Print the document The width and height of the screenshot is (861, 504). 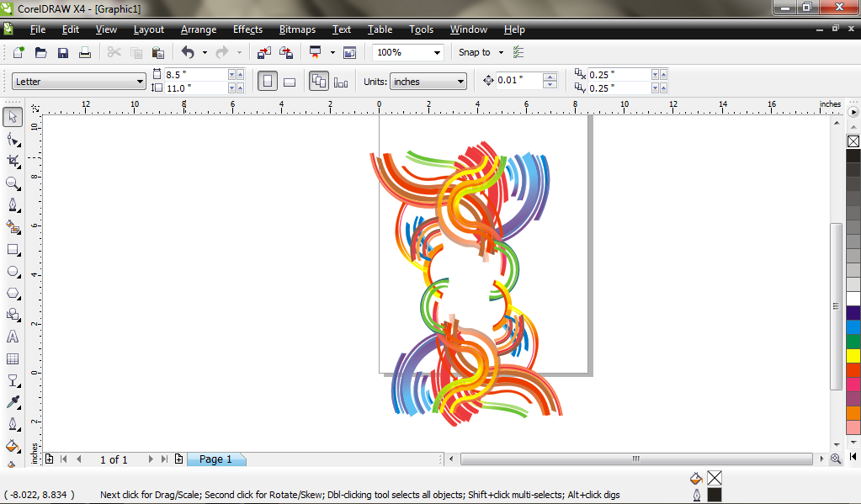click(85, 52)
